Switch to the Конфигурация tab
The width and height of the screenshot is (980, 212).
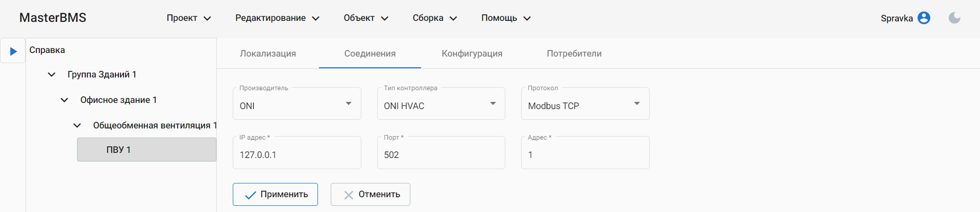coord(472,54)
